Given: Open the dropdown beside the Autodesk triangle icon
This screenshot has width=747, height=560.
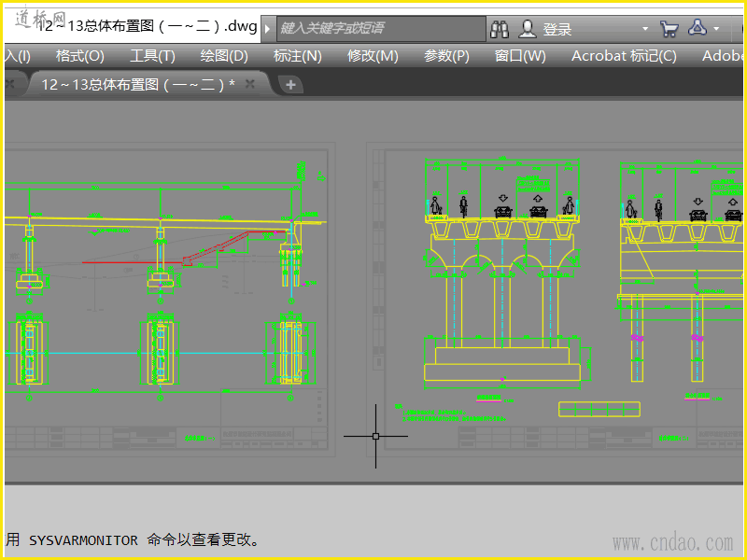Looking at the screenshot, I should tap(717, 29).
